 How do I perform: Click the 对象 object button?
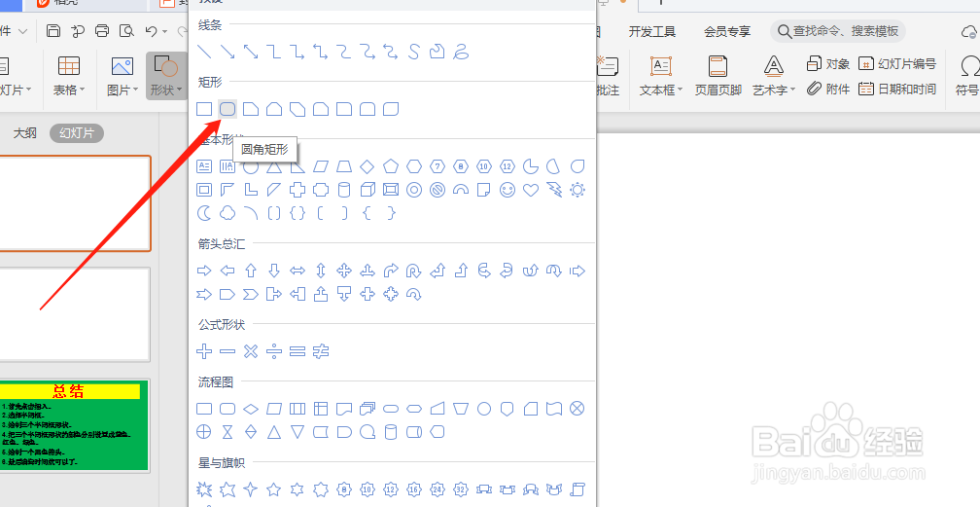click(828, 63)
